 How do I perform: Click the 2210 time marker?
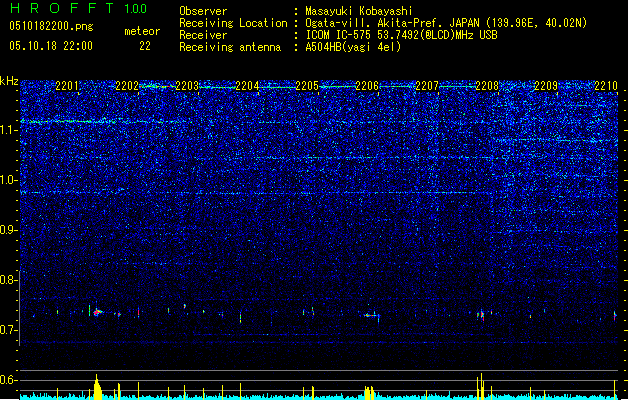[606, 85]
